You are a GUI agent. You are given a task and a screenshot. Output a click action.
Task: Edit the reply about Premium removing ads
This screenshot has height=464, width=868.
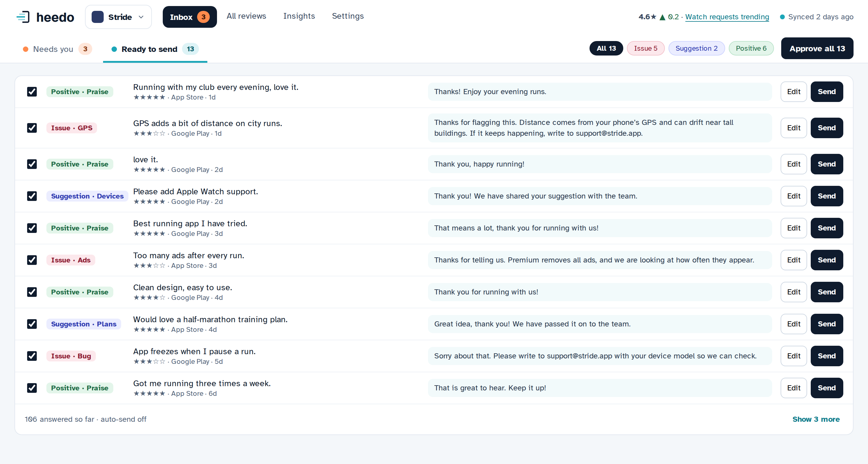(794, 260)
